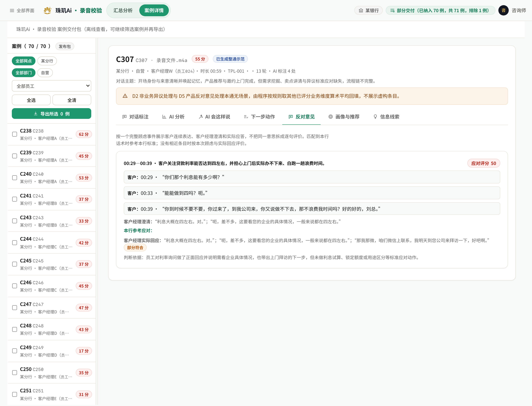Select the 自营 department filter chip

[x=45, y=73]
